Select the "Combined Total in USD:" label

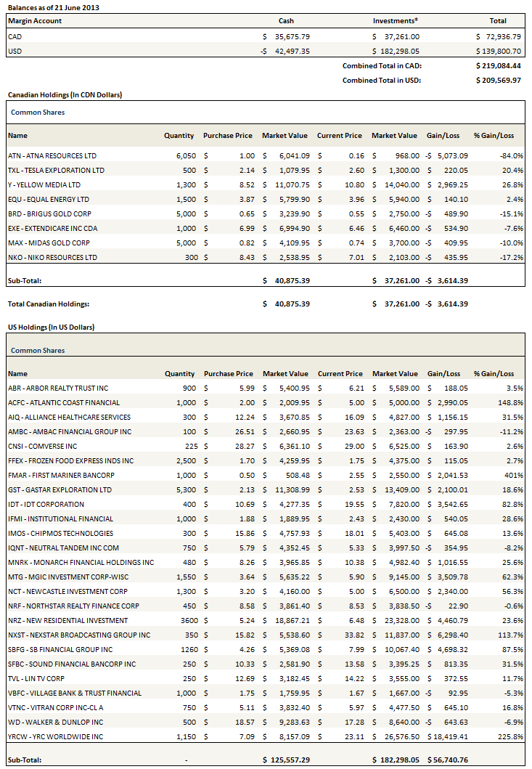coord(382,80)
